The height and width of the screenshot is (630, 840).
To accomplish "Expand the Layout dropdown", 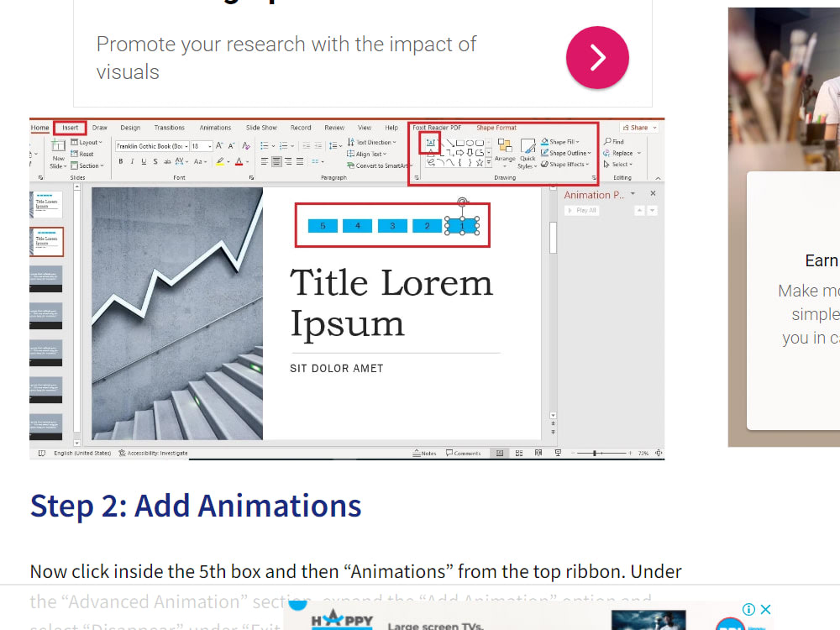I will (87, 143).
